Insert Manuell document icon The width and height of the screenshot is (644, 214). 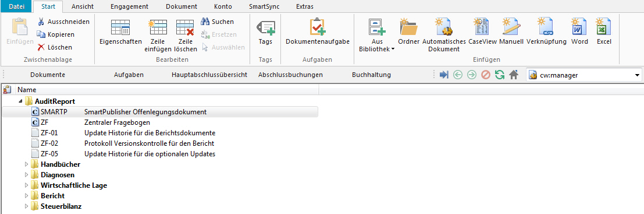[x=512, y=27]
